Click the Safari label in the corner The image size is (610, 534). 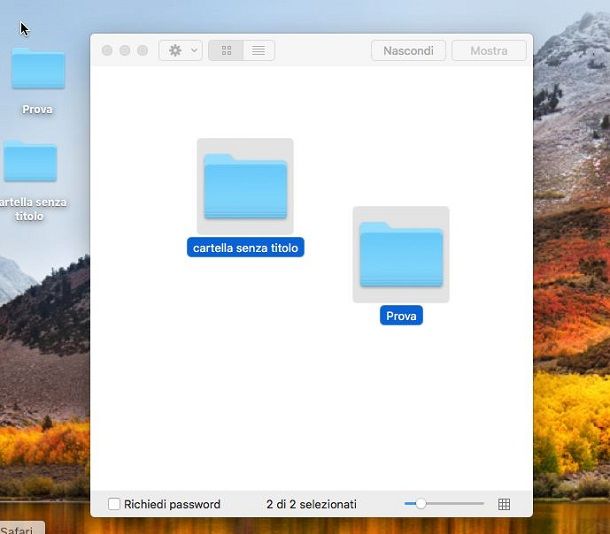pos(17,530)
